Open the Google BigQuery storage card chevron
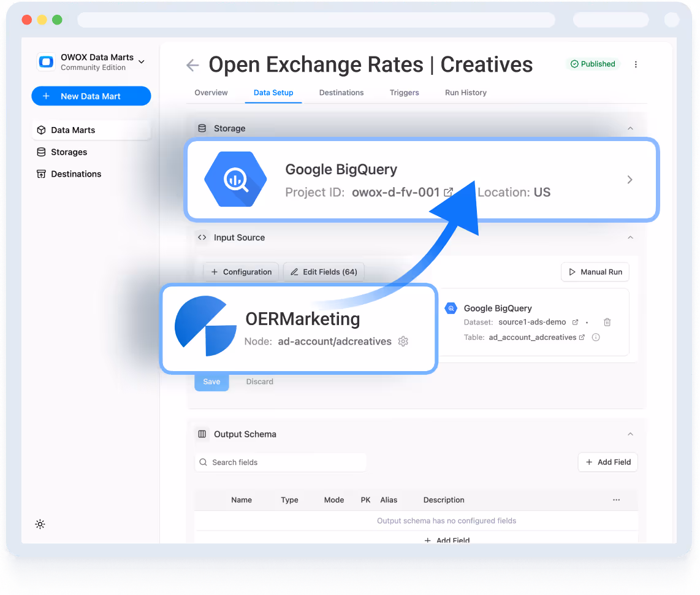This screenshot has width=700, height=595. click(x=630, y=180)
